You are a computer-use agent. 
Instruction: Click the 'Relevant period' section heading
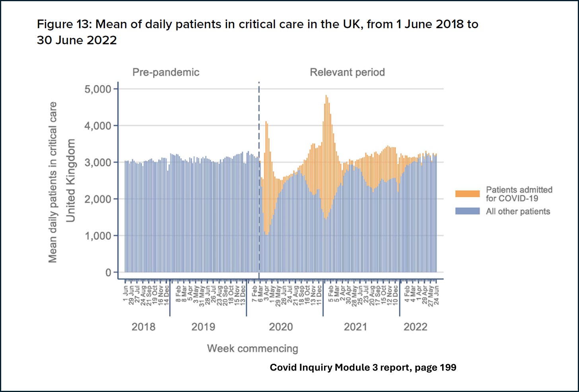coord(347,72)
